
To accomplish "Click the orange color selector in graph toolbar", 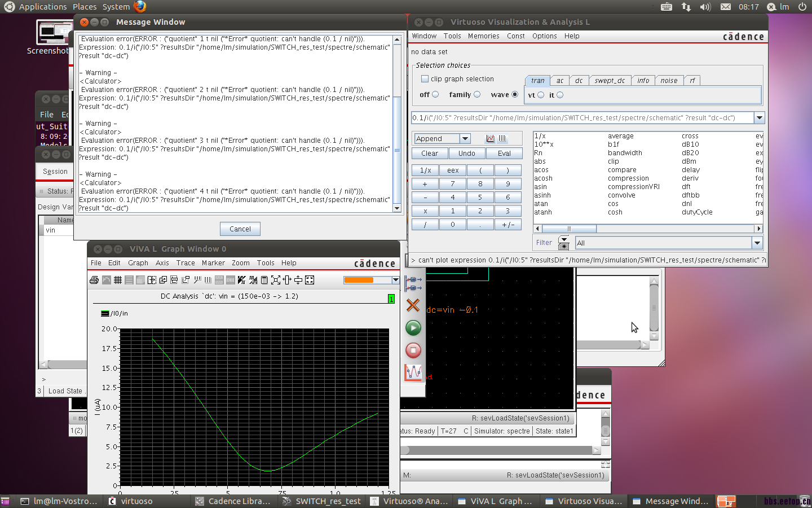I will [359, 280].
